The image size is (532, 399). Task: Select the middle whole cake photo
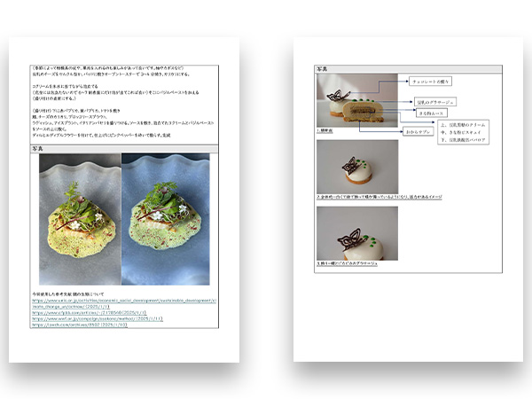(356, 166)
